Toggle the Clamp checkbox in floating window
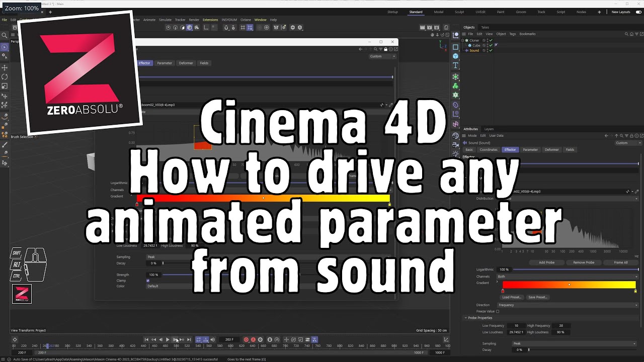The height and width of the screenshot is (362, 644). [x=148, y=281]
